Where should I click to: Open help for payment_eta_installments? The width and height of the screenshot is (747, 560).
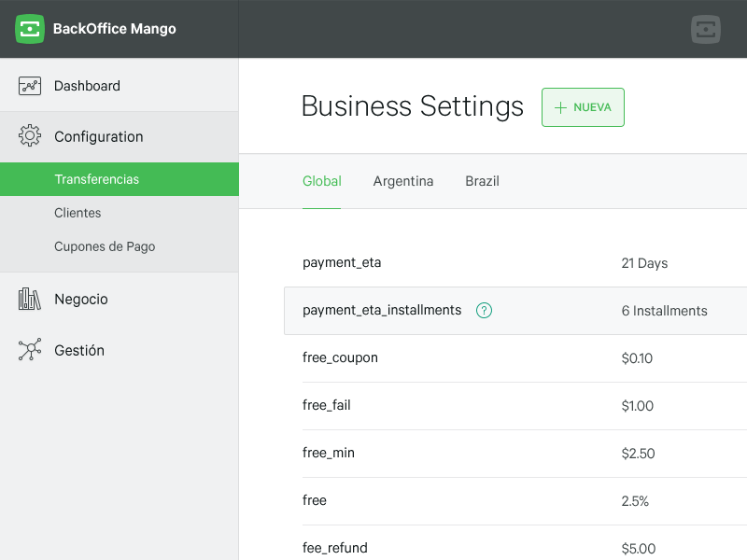[x=484, y=310]
